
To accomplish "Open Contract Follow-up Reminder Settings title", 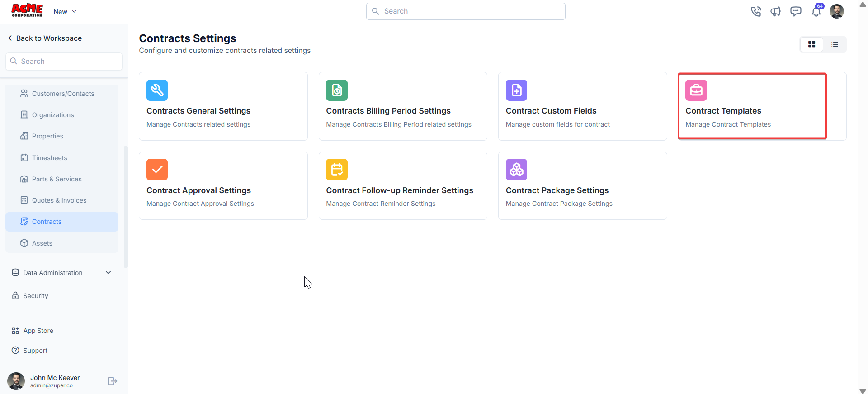I will click(400, 190).
